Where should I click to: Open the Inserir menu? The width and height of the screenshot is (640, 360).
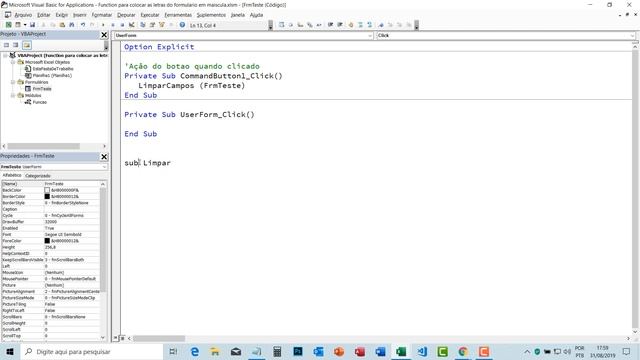[x=80, y=15]
